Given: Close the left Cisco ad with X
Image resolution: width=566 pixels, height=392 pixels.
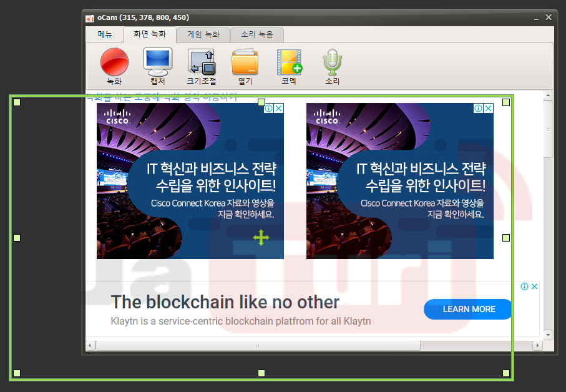Looking at the screenshot, I should tap(279, 108).
